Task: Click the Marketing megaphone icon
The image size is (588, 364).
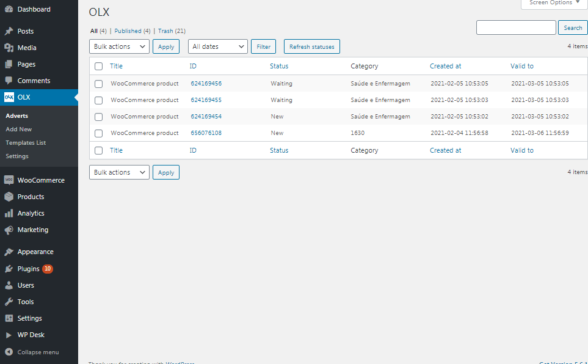Action: [x=9, y=230]
